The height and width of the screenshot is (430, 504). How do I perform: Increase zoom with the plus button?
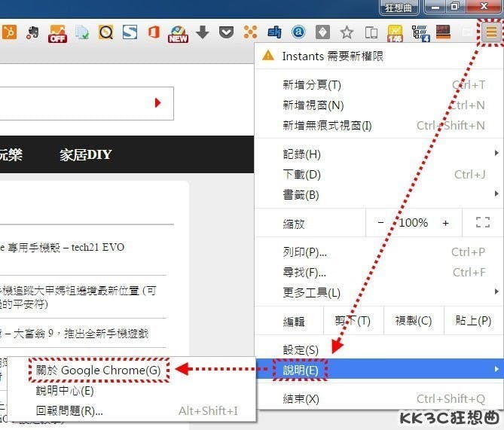pos(445,223)
